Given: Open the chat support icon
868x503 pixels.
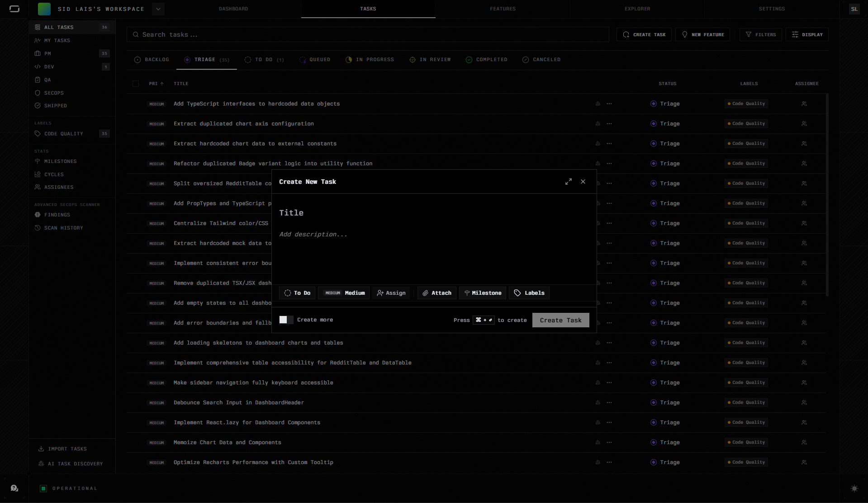Looking at the screenshot, I should click(14, 488).
